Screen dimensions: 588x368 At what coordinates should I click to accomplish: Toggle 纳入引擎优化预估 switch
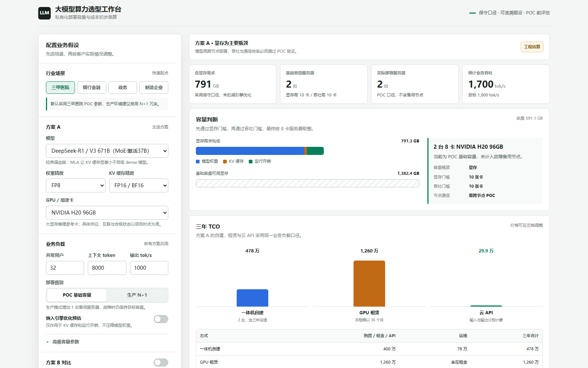click(x=161, y=319)
